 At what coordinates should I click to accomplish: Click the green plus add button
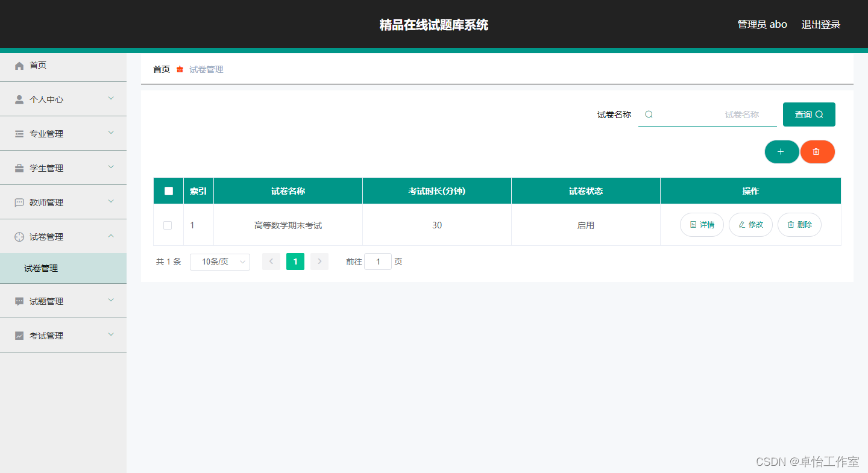click(781, 152)
